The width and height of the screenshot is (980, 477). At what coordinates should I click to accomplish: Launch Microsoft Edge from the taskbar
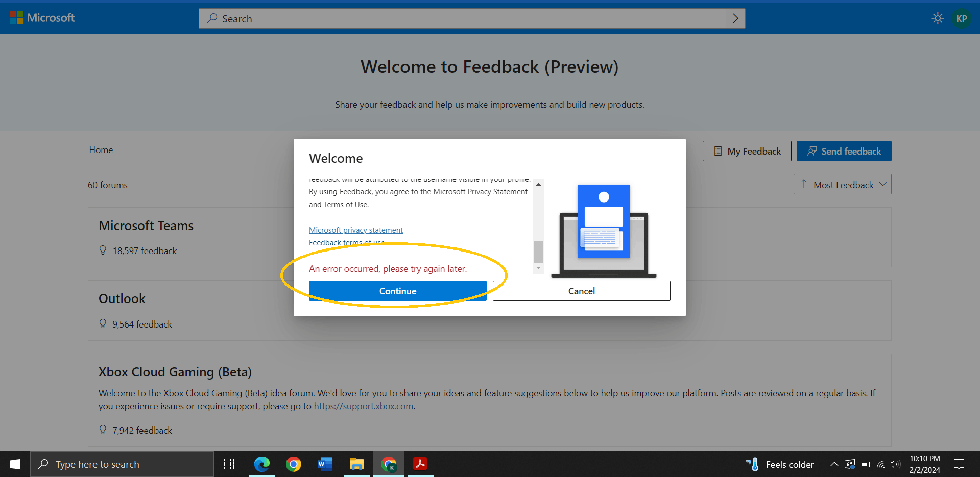(x=262, y=464)
